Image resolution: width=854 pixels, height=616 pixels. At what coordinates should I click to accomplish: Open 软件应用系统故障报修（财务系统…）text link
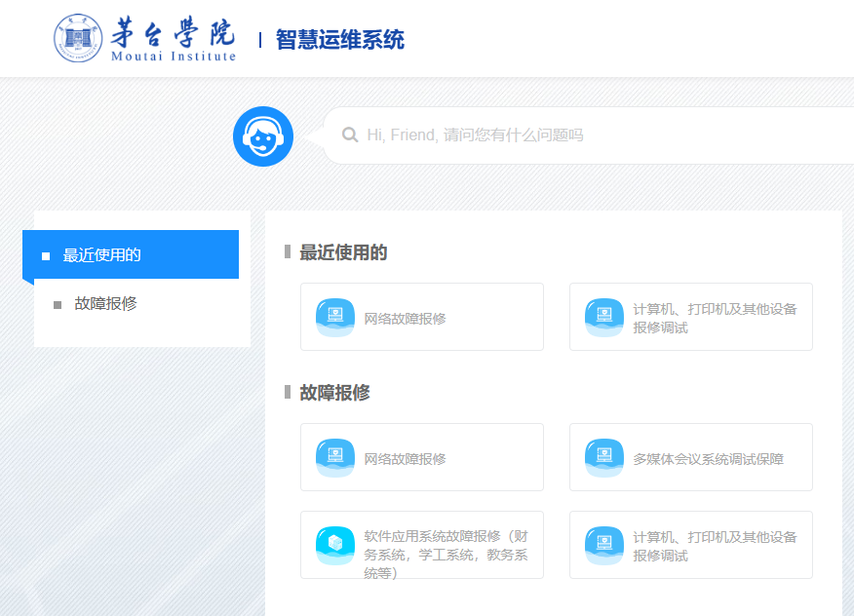pos(446,555)
